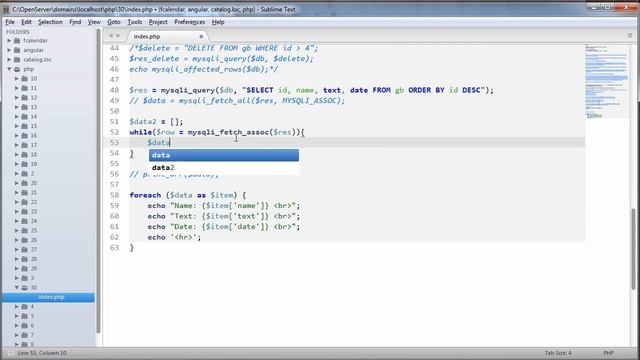Click the folder icon of 22
Screen dimensions: 640x360
point(24,202)
